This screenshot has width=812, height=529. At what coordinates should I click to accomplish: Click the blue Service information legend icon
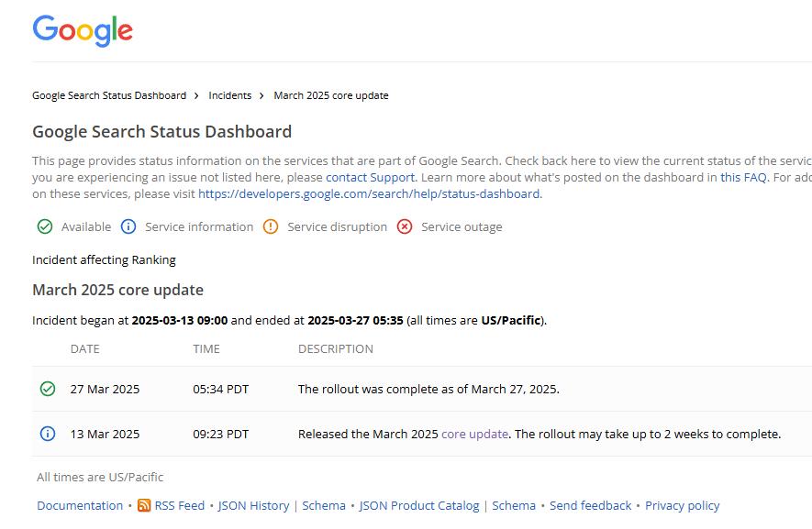[128, 226]
